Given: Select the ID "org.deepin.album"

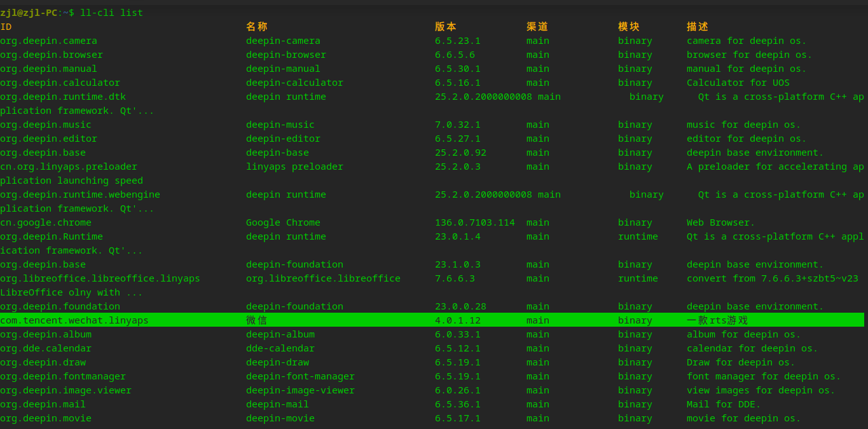Looking at the screenshot, I should (46, 334).
